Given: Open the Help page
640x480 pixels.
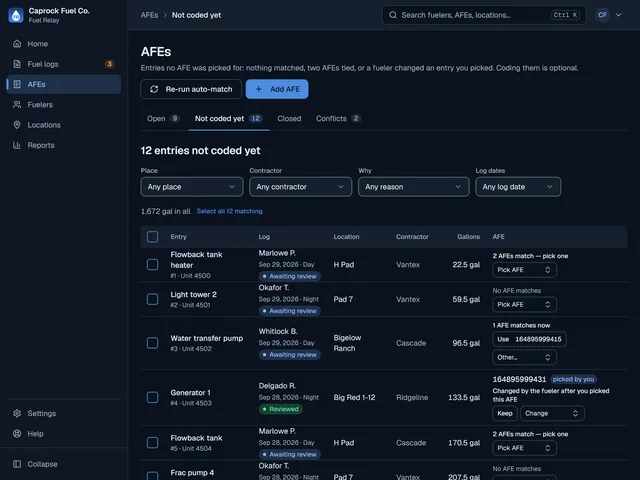Looking at the screenshot, I should click(x=63, y=434).
